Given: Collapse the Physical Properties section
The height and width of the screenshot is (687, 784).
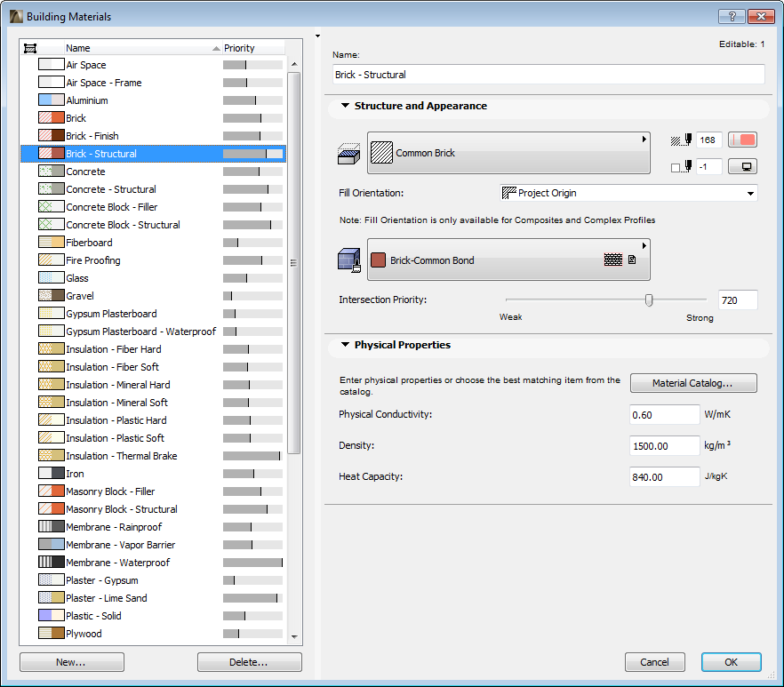Looking at the screenshot, I should (x=345, y=345).
